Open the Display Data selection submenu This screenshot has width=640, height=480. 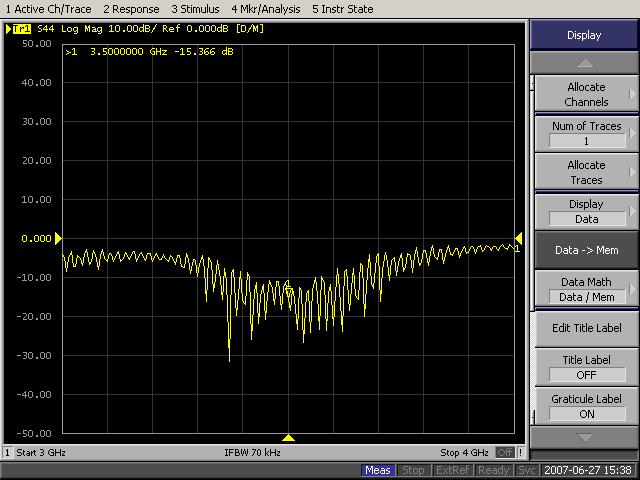click(x=586, y=211)
